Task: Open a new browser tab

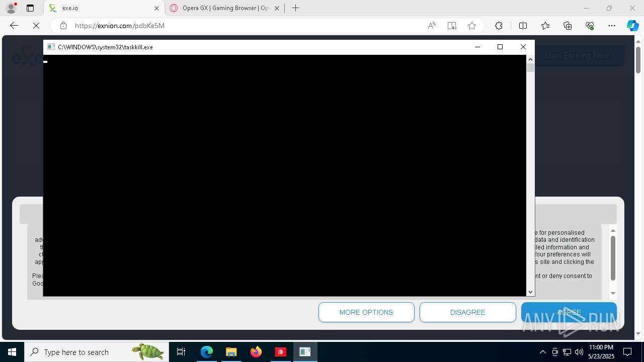Action: [x=296, y=8]
